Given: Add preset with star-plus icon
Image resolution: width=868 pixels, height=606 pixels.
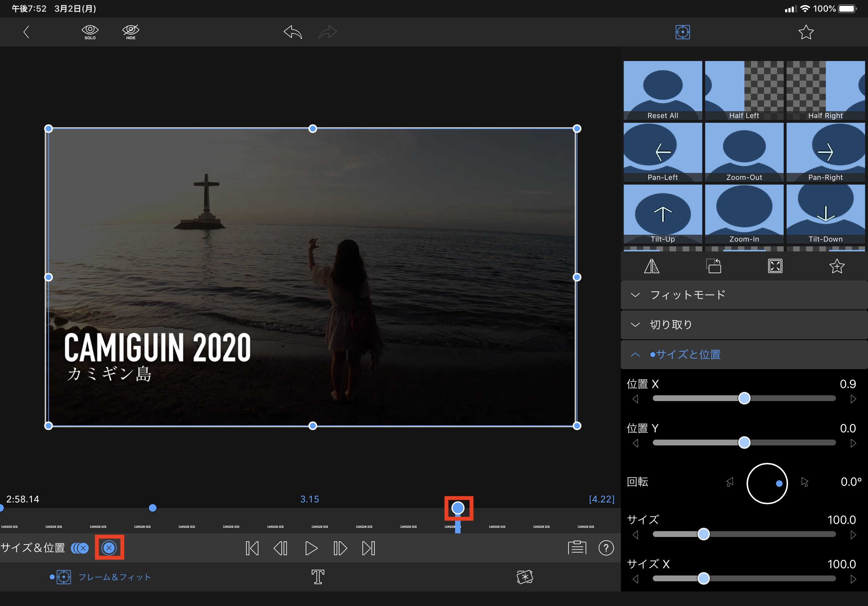Looking at the screenshot, I should point(837,266).
